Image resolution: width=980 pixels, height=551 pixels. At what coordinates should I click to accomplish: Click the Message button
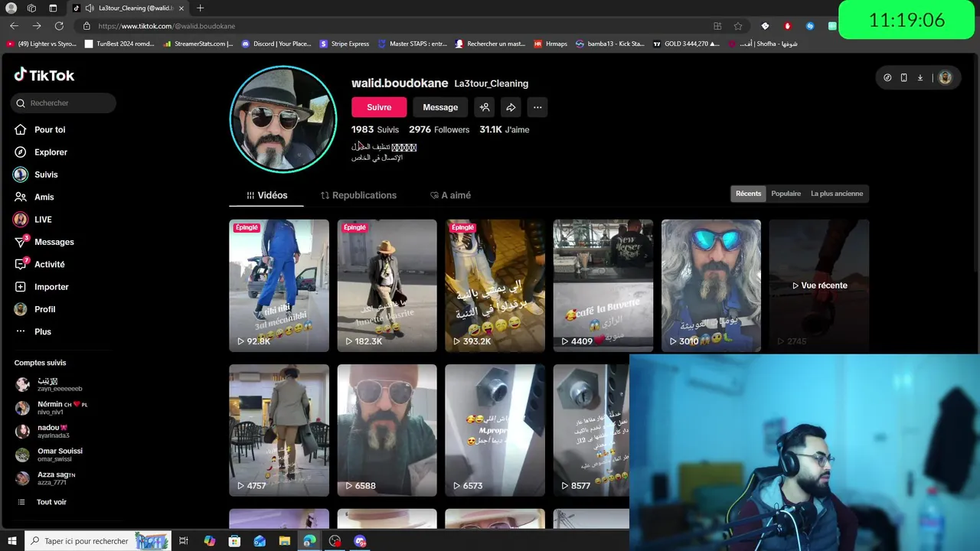(440, 107)
